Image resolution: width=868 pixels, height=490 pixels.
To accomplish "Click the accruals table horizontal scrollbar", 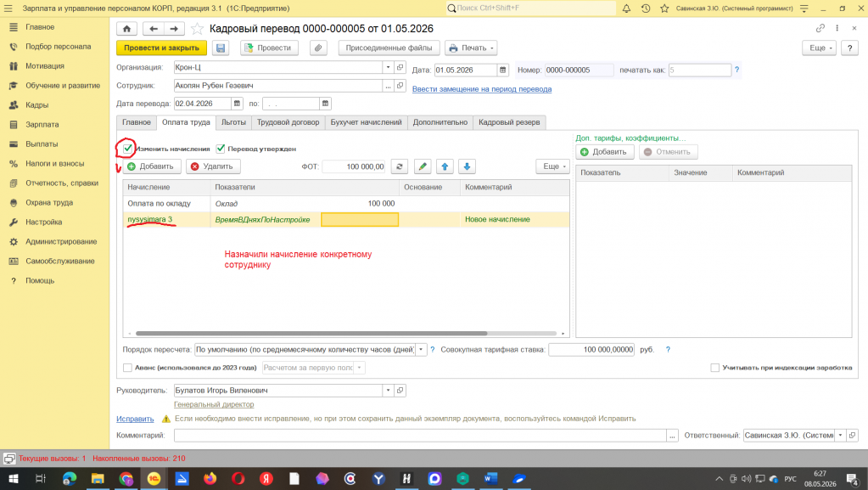I will [311, 334].
